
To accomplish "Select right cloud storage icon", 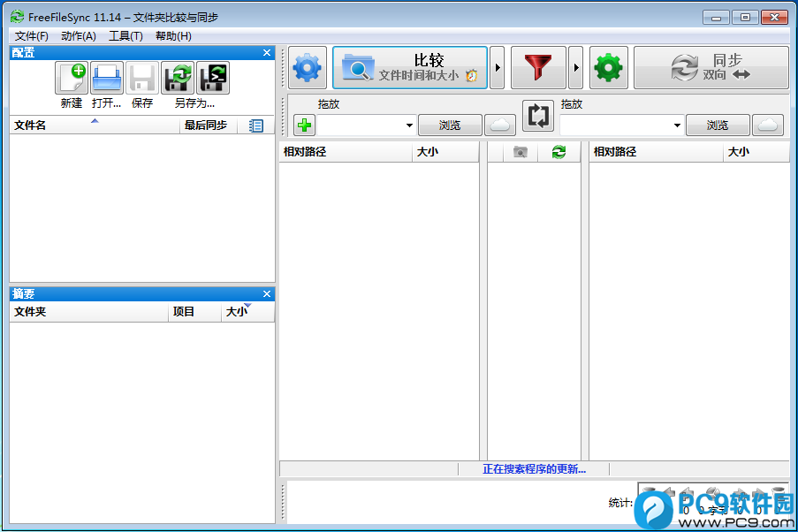I will 767,125.
